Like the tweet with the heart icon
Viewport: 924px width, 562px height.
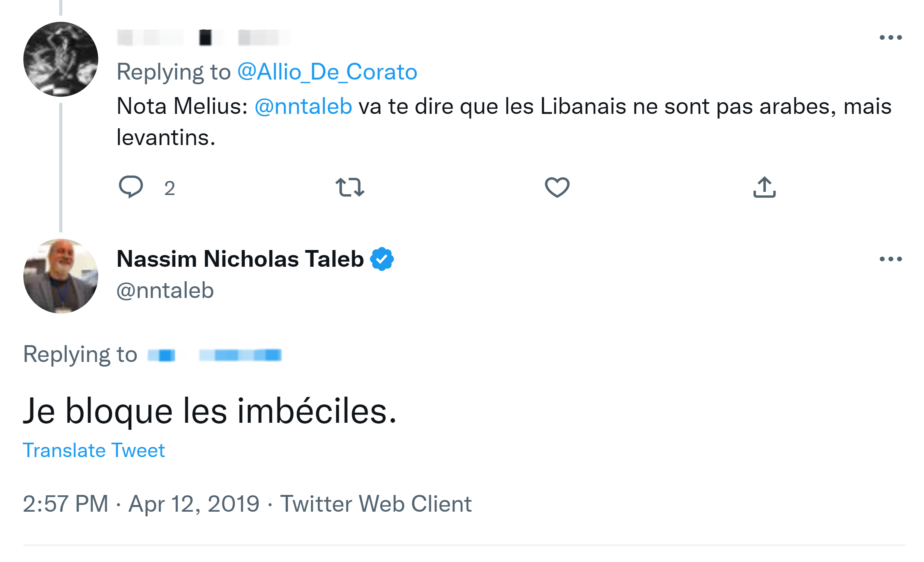(x=557, y=187)
